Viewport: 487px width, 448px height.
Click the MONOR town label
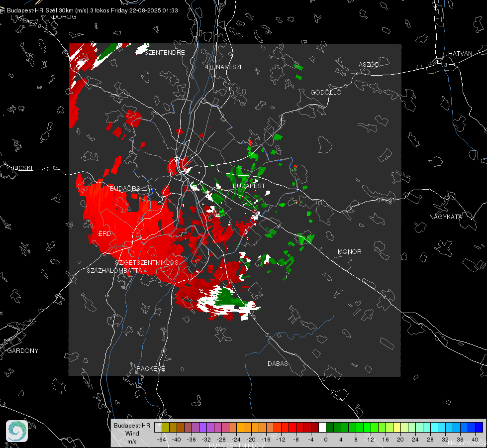[349, 251]
